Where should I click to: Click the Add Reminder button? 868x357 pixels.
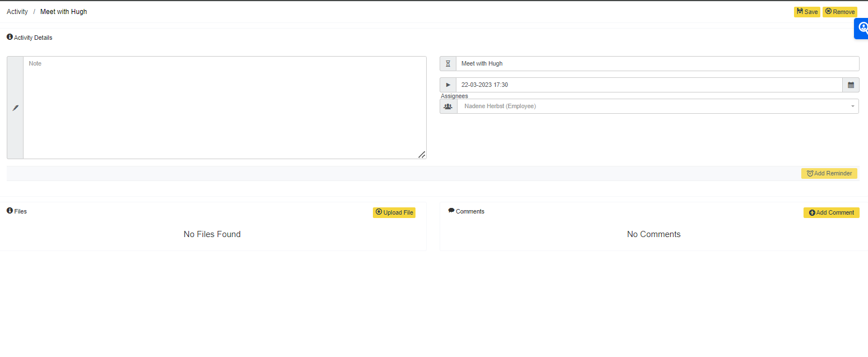pyautogui.click(x=829, y=174)
